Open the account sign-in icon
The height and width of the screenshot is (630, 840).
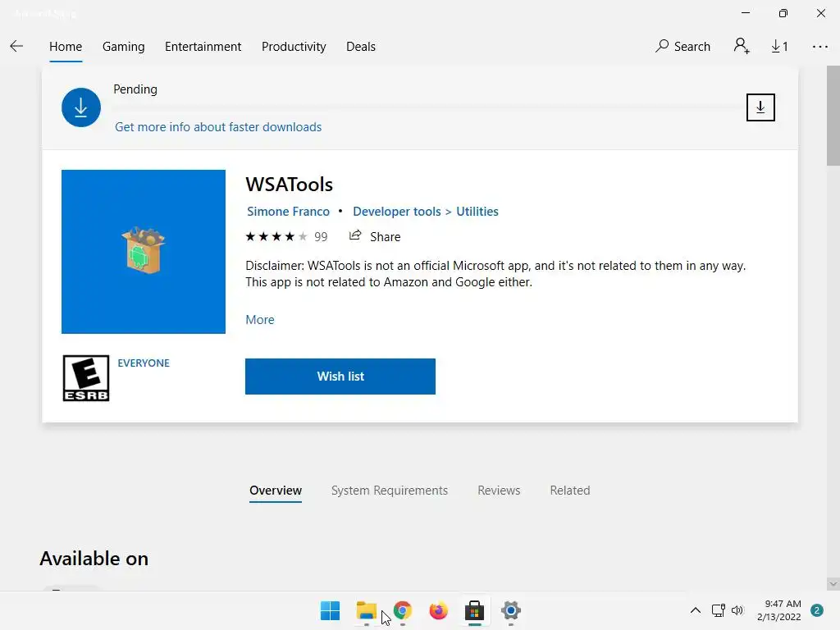pos(742,46)
